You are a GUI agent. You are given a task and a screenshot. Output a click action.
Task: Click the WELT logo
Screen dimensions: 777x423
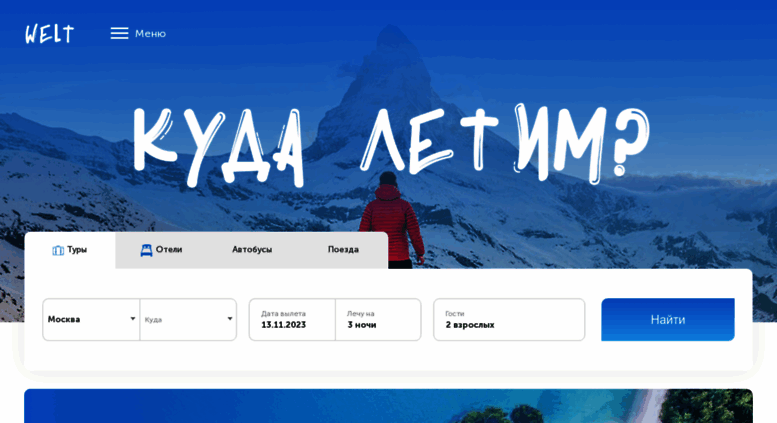pos(50,34)
